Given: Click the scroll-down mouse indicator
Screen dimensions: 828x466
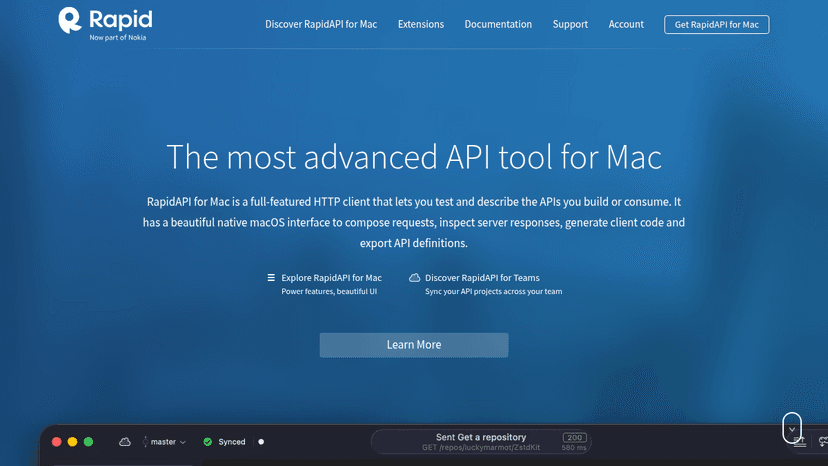Looking at the screenshot, I should pyautogui.click(x=792, y=427).
